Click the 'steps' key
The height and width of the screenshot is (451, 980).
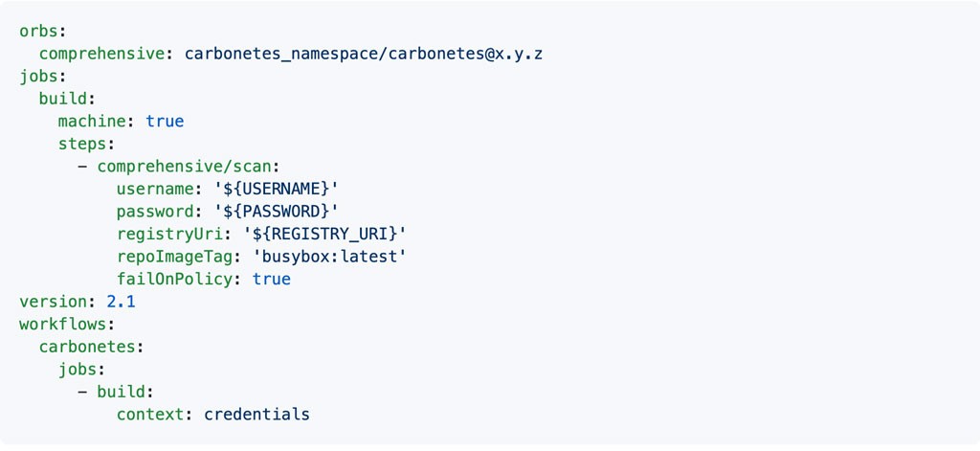(82, 144)
